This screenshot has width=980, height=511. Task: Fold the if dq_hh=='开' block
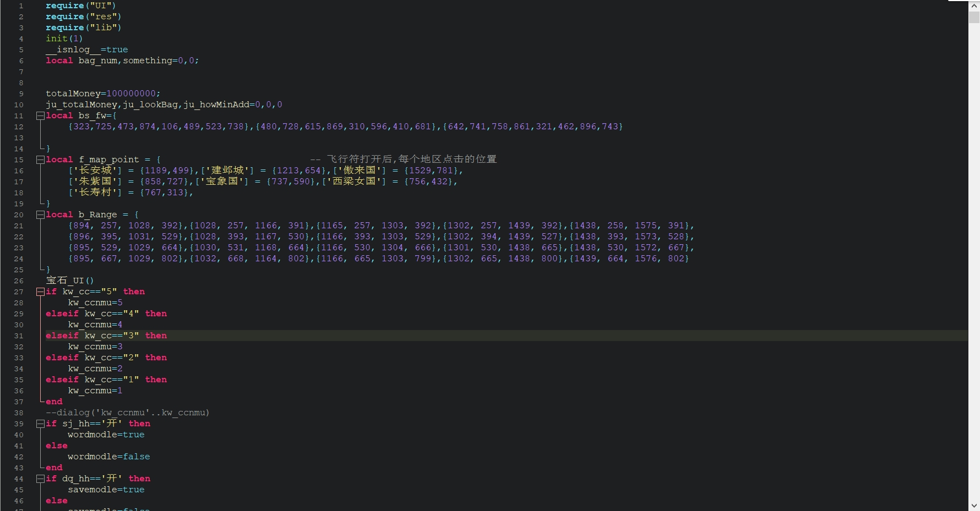tap(40, 479)
